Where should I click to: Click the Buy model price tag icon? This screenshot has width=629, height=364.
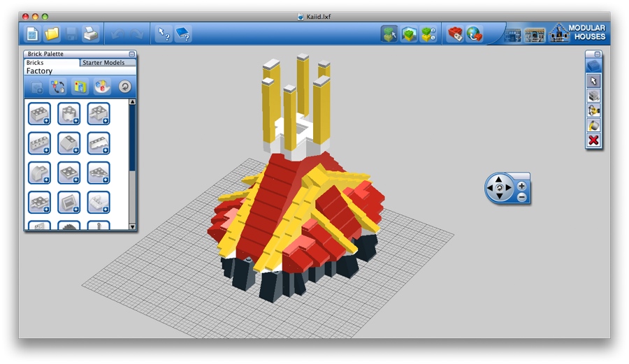[455, 34]
